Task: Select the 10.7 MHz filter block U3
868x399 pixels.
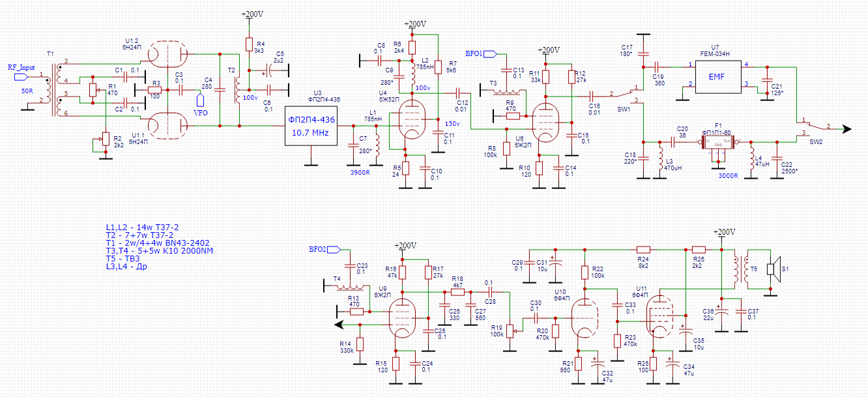Action: click(310, 126)
